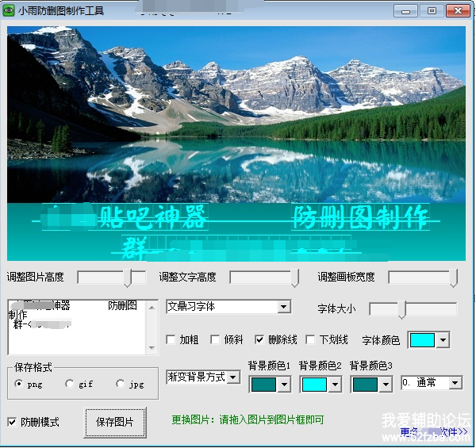Click the 更换图片 green hint text
Screen dimensions: 476x448
point(248,419)
